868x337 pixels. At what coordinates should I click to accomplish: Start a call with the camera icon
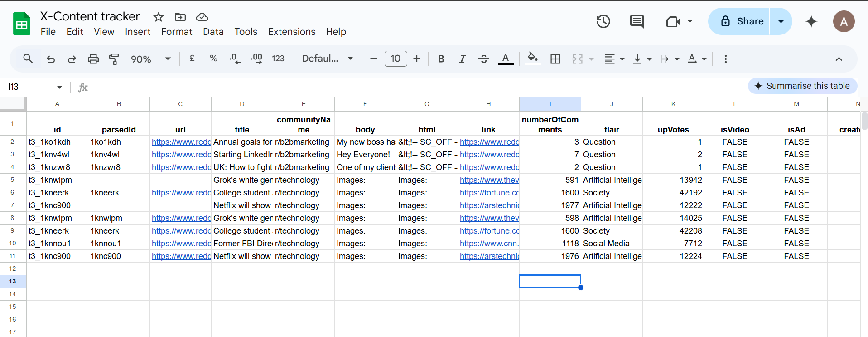[673, 21]
